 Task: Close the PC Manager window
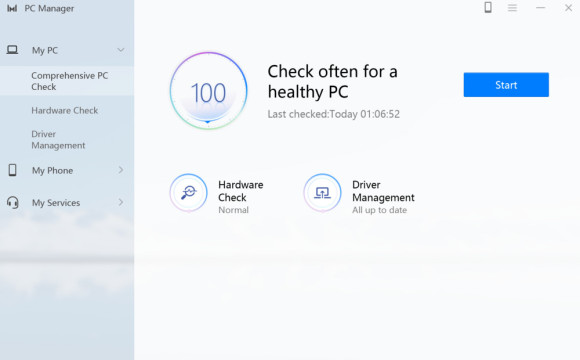click(x=568, y=8)
